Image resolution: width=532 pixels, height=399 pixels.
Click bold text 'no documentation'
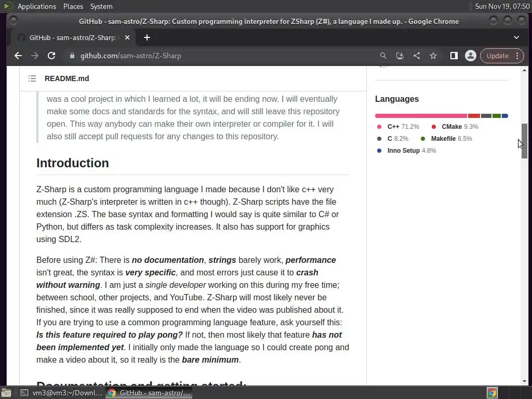[x=168, y=260]
